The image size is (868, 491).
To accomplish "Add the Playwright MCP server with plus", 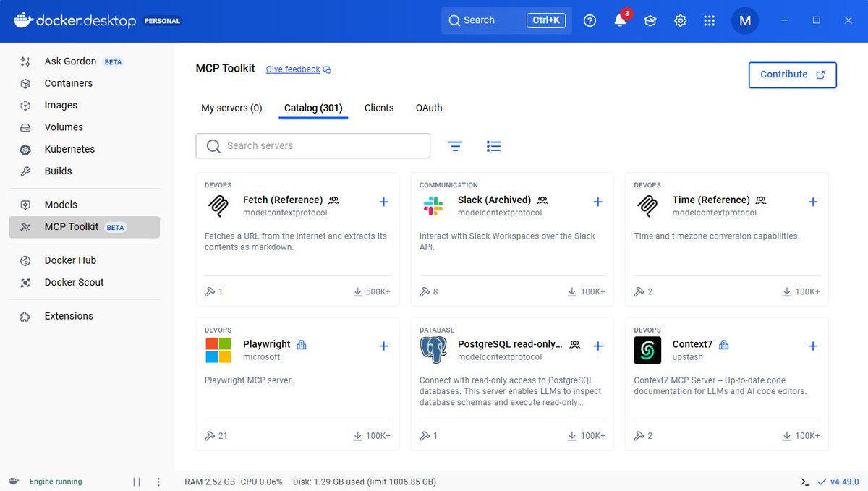I will click(383, 346).
